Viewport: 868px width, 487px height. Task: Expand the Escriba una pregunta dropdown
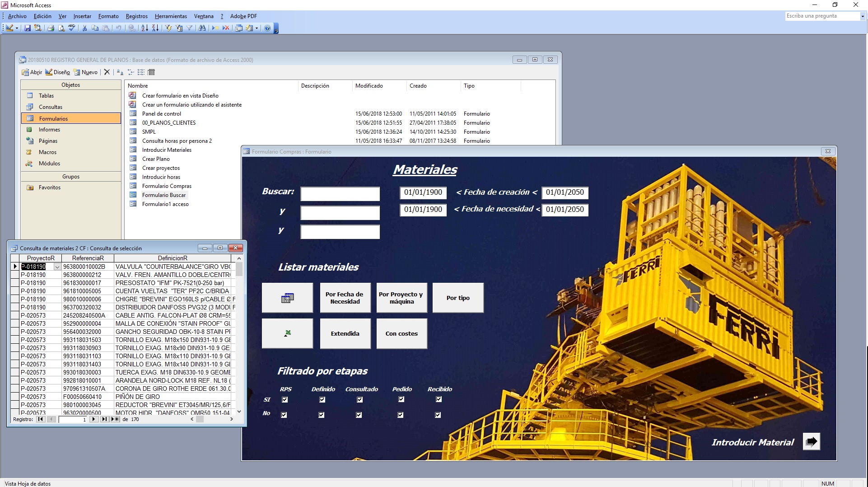863,16
